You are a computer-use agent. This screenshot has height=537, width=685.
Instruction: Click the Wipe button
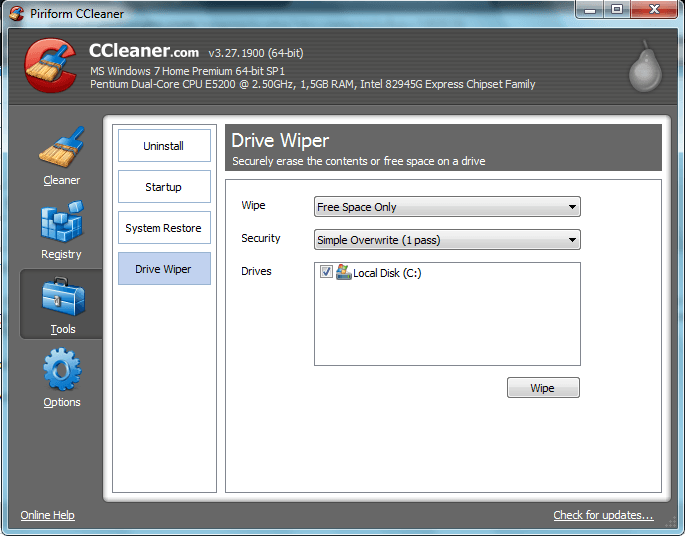pos(543,388)
